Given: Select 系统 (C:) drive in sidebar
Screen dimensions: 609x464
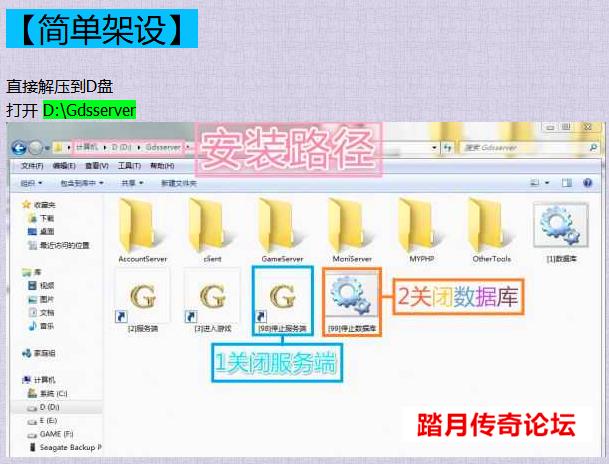Looking at the screenshot, I should pos(55,395).
